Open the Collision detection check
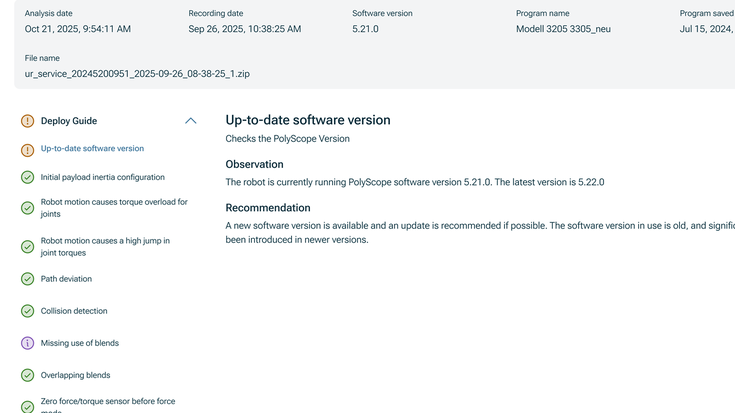The width and height of the screenshot is (735, 413). click(x=74, y=311)
